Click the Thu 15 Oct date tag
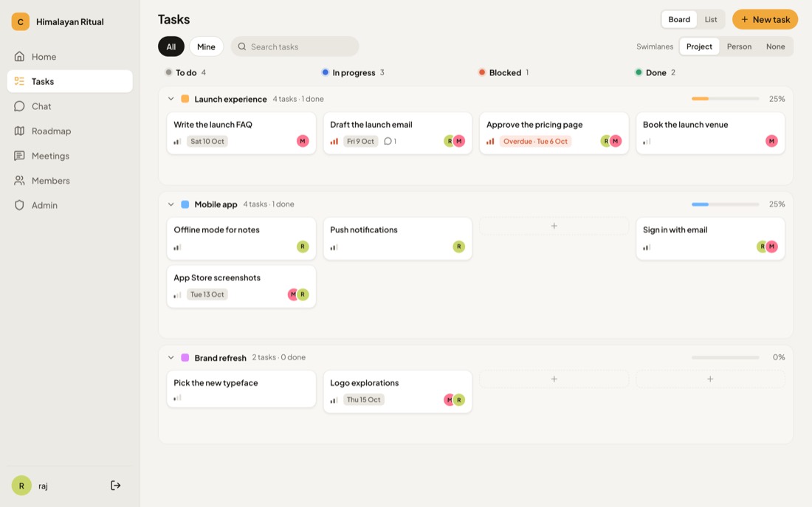812x507 pixels. [x=363, y=400]
